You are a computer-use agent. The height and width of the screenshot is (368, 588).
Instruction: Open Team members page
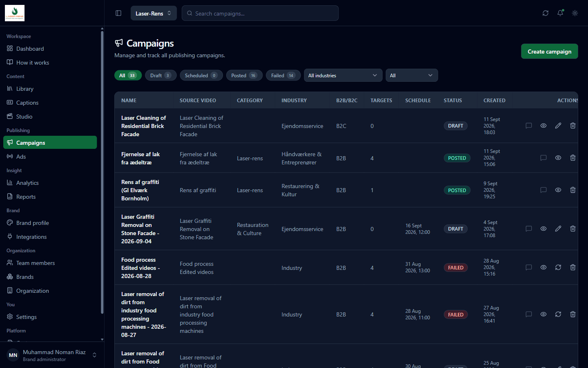click(x=50, y=263)
